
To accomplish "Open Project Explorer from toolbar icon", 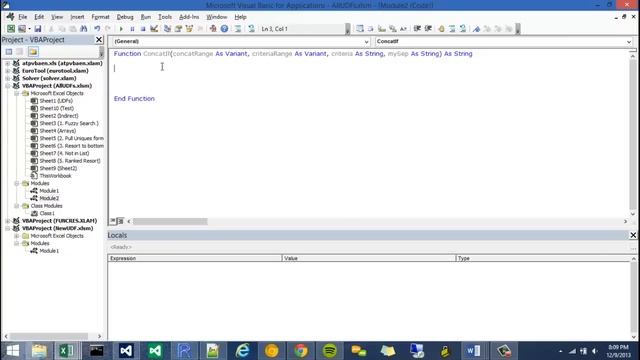I will (x=167, y=29).
